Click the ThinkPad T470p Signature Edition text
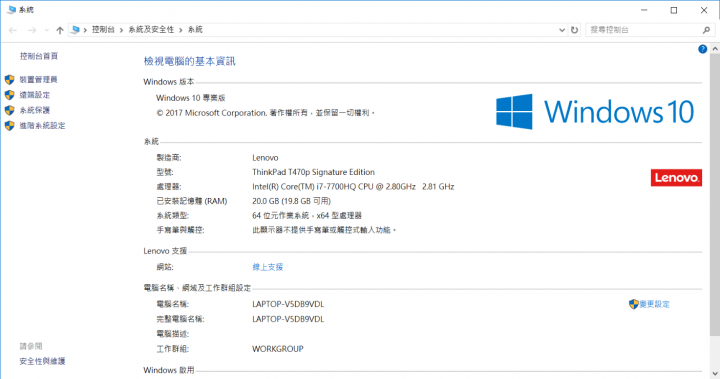The width and height of the screenshot is (720, 379). pos(313,172)
